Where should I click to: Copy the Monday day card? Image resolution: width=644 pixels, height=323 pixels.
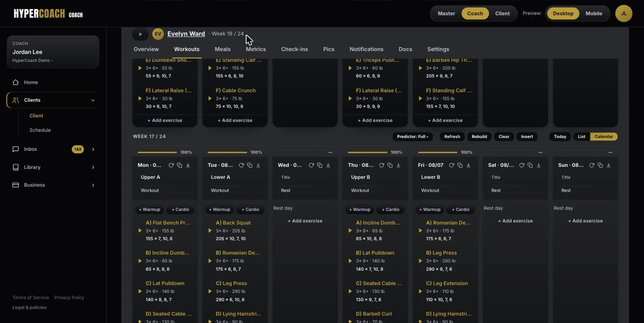tap(180, 165)
